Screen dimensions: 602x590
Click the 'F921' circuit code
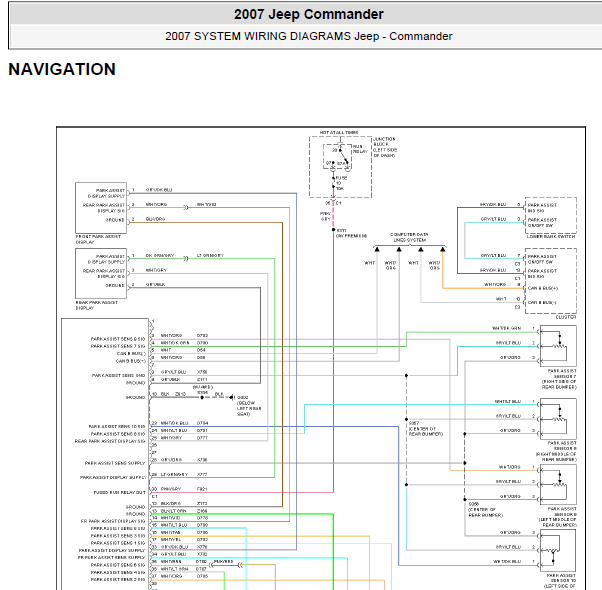202,489
